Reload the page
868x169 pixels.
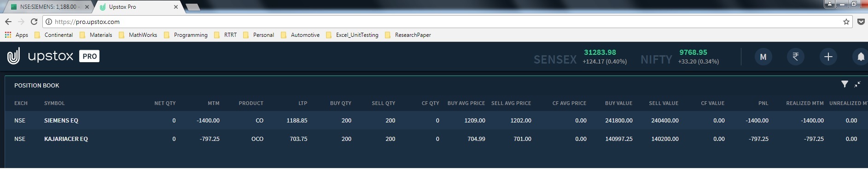point(34,22)
